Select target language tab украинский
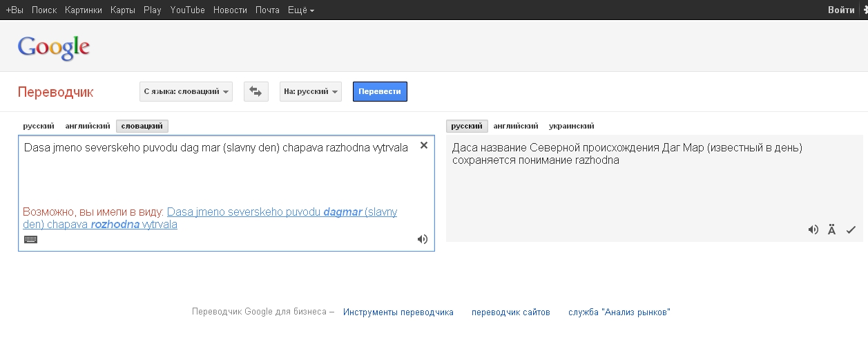 coord(572,126)
